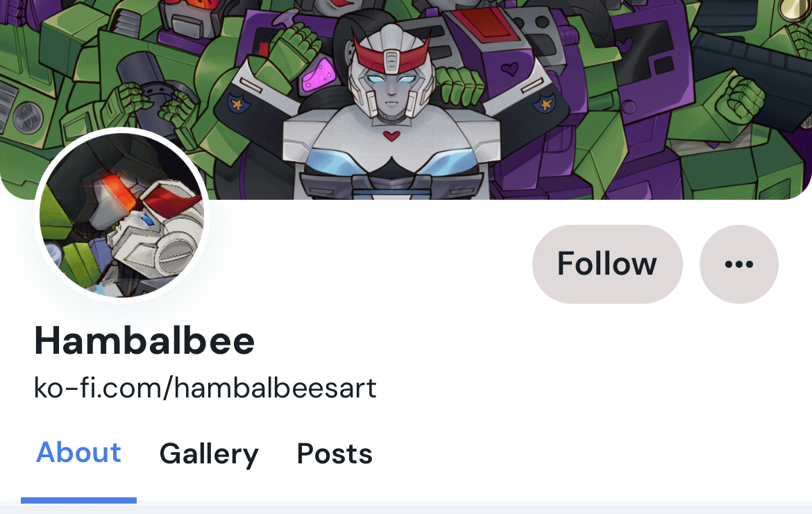Click the clenched green fist in the banner

click(741, 99)
